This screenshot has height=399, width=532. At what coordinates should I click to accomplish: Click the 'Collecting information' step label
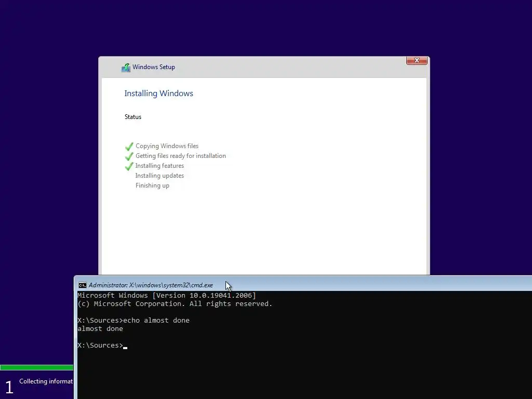[46, 381]
